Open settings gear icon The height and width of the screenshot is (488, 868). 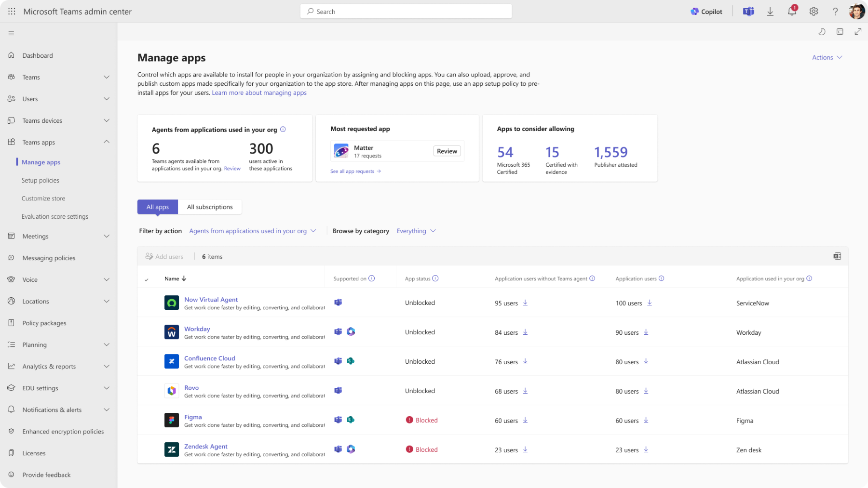[814, 12]
